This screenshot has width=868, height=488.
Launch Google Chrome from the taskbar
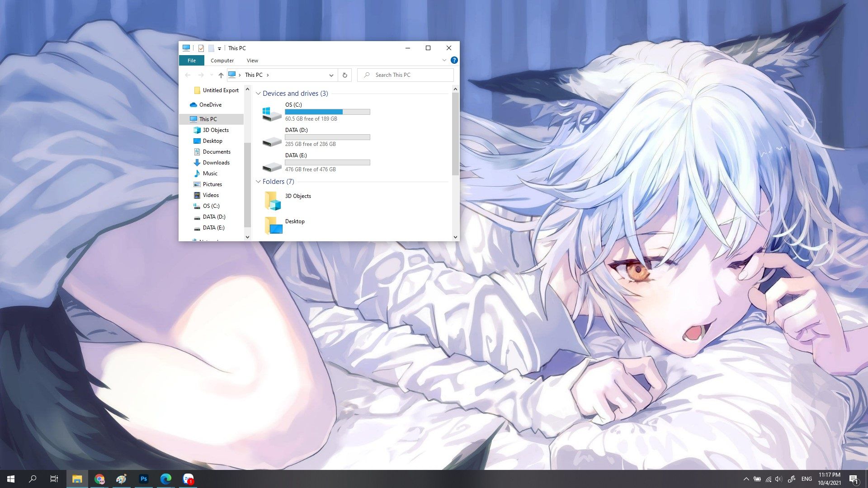[99, 479]
